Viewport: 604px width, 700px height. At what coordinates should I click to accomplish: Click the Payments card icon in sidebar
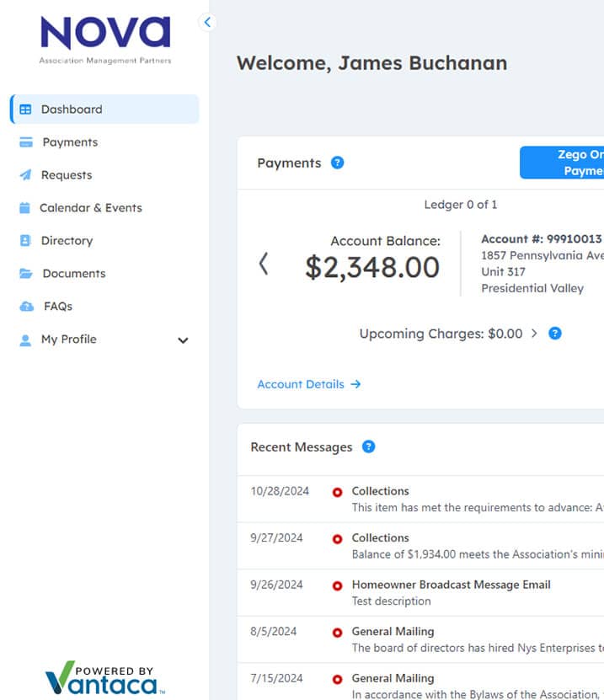click(26, 142)
